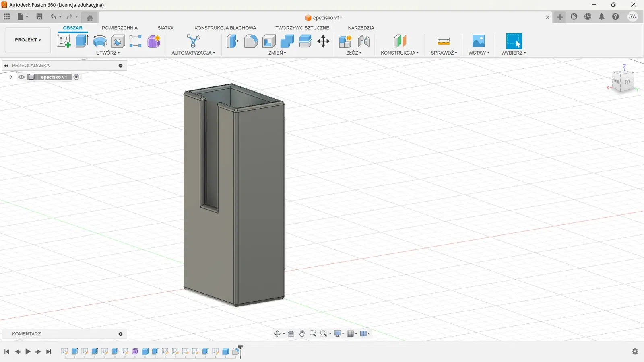The height and width of the screenshot is (362, 644).
Task: Expand the KOMENTARZ panel with plus button
Action: pyautogui.click(x=120, y=334)
